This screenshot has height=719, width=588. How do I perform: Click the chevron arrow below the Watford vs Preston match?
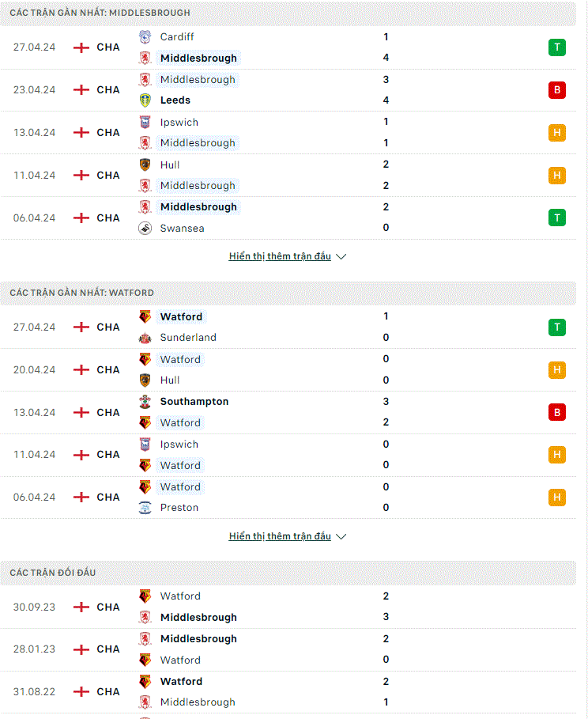point(341,536)
